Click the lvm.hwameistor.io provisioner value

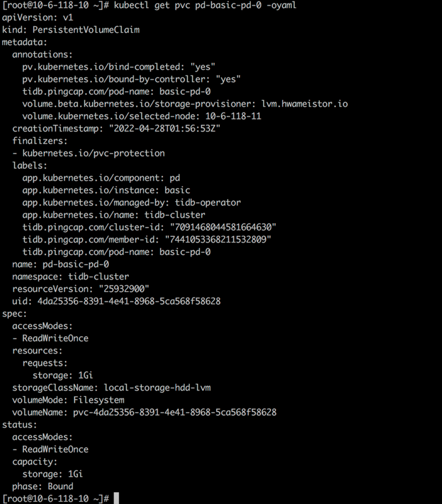pos(304,104)
